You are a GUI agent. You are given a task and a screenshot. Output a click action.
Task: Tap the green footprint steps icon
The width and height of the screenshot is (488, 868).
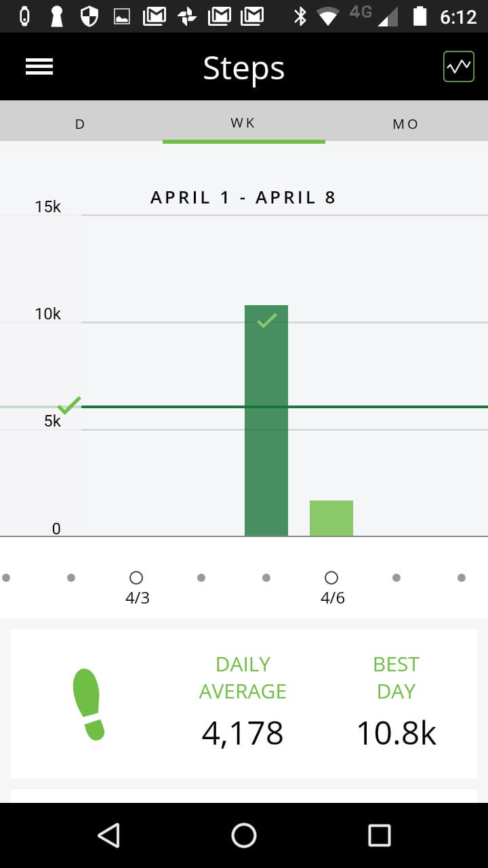coord(88,704)
